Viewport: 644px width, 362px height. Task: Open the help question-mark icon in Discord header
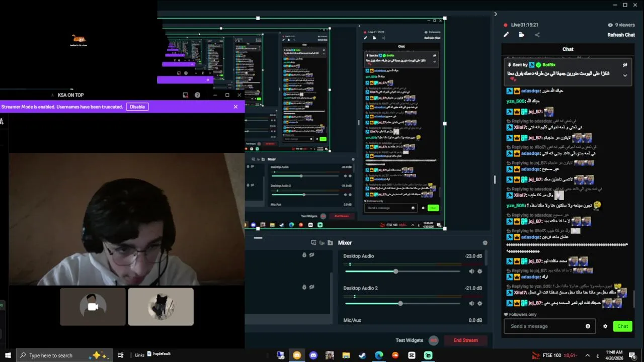(x=197, y=95)
